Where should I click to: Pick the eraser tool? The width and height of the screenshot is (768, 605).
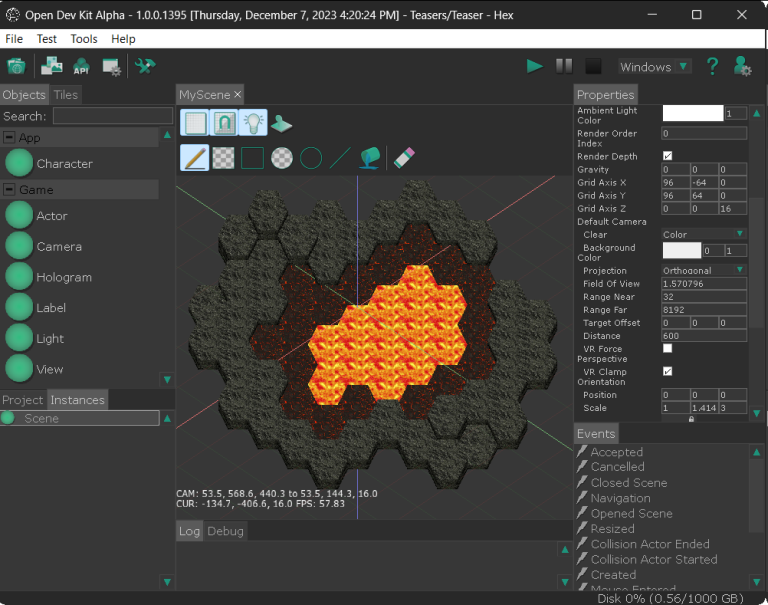[403, 157]
